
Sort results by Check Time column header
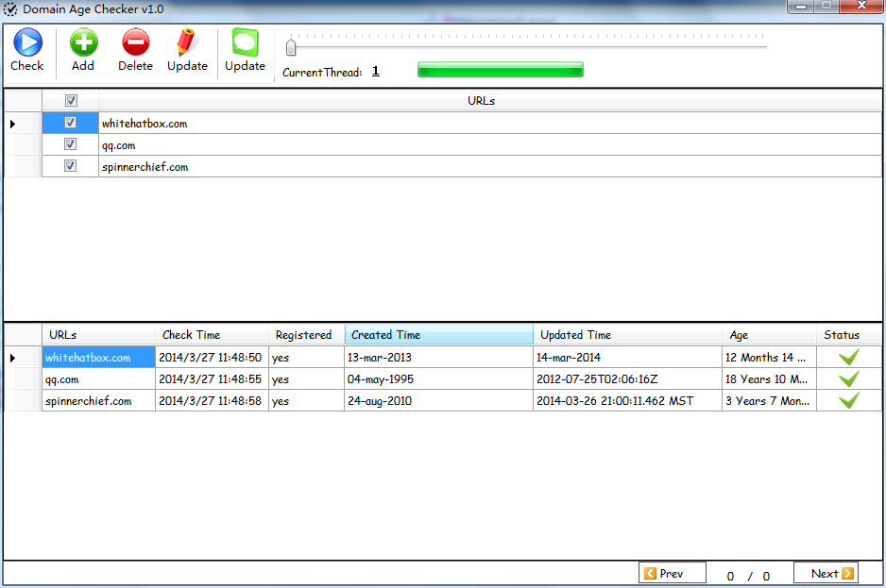(x=212, y=335)
